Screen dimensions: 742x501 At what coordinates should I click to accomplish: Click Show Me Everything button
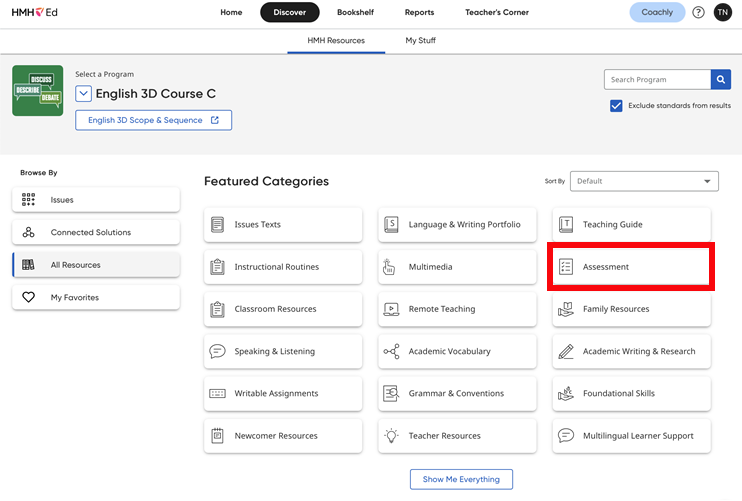pos(461,479)
